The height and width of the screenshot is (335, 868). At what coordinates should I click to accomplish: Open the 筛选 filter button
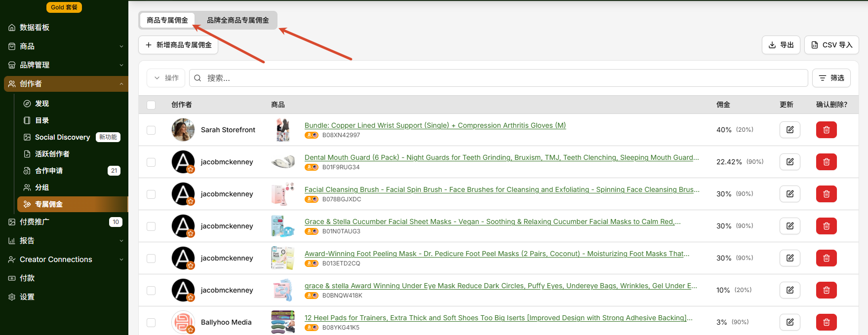[x=831, y=78]
